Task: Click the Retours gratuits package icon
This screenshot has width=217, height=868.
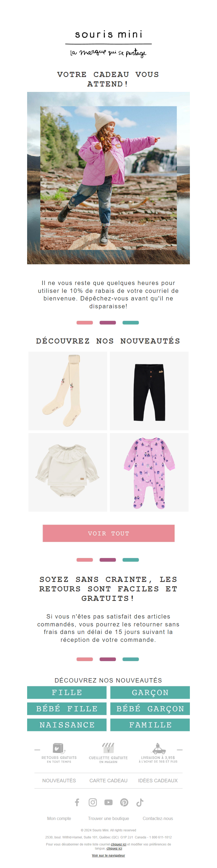Action: pos(59,748)
